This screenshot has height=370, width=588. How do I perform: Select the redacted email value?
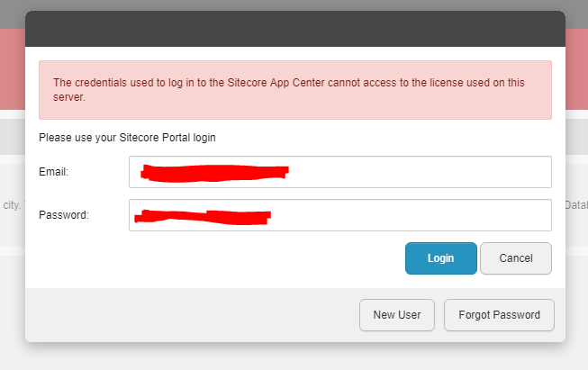[x=216, y=171]
